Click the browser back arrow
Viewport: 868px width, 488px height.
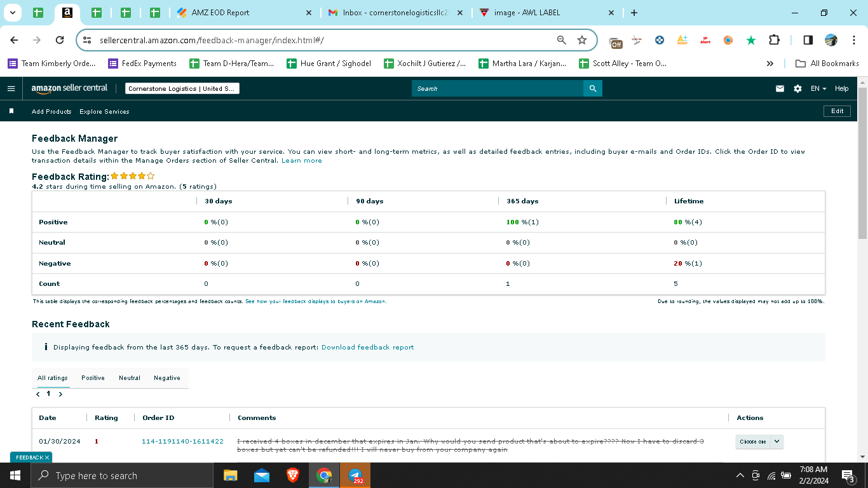click(x=14, y=40)
